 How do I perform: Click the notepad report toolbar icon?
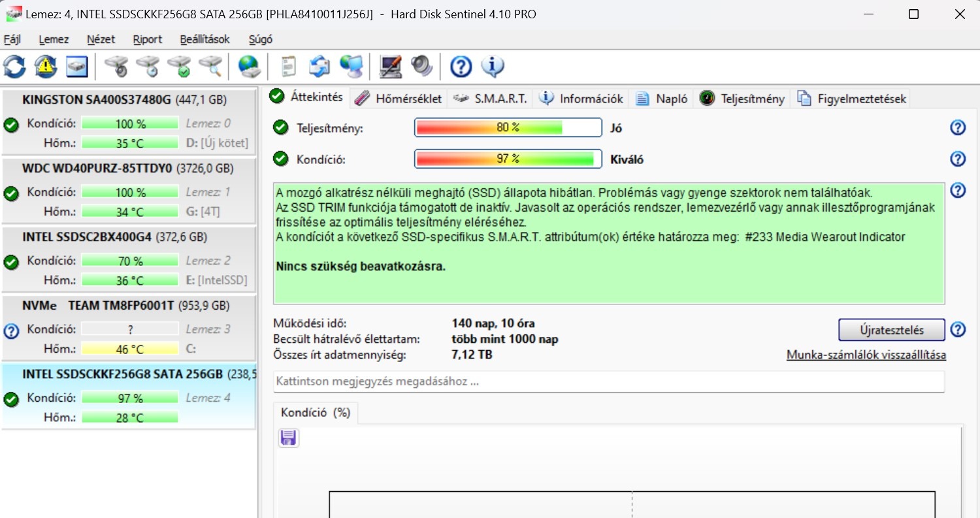coord(288,66)
